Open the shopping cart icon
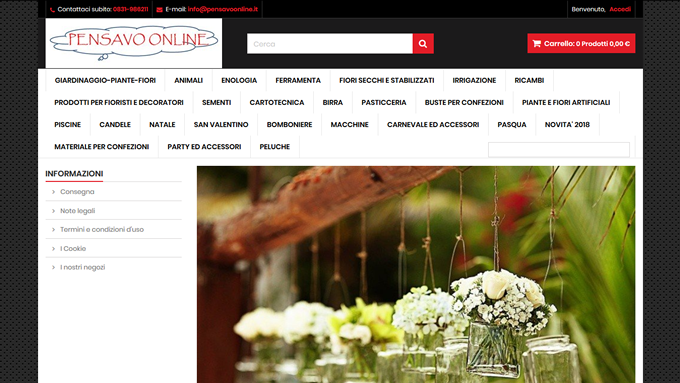Image resolution: width=680 pixels, height=383 pixels. point(536,43)
